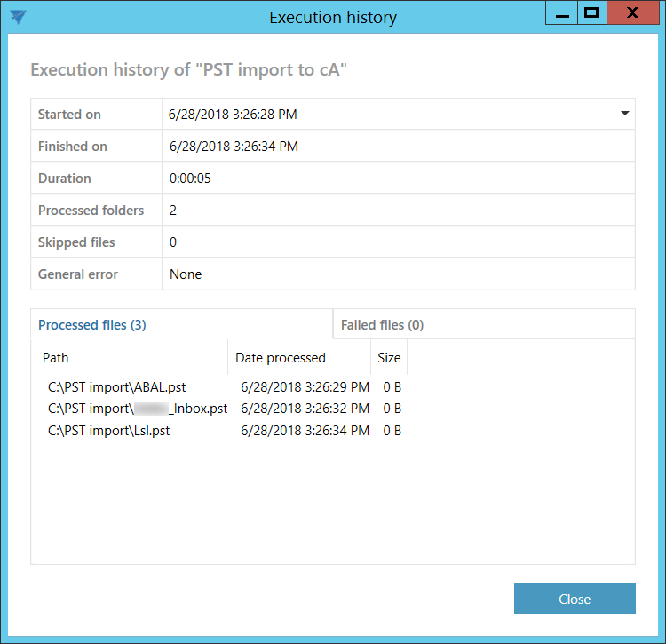Viewport: 666px width, 644px height.
Task: Click the Processed folders value 2
Action: 174,211
